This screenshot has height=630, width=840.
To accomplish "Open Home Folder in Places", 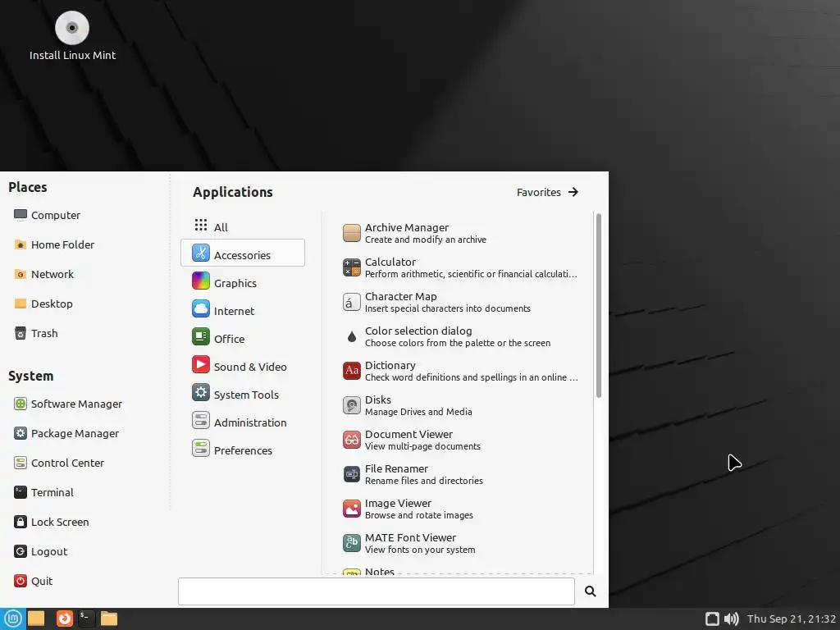I will pyautogui.click(x=54, y=244).
